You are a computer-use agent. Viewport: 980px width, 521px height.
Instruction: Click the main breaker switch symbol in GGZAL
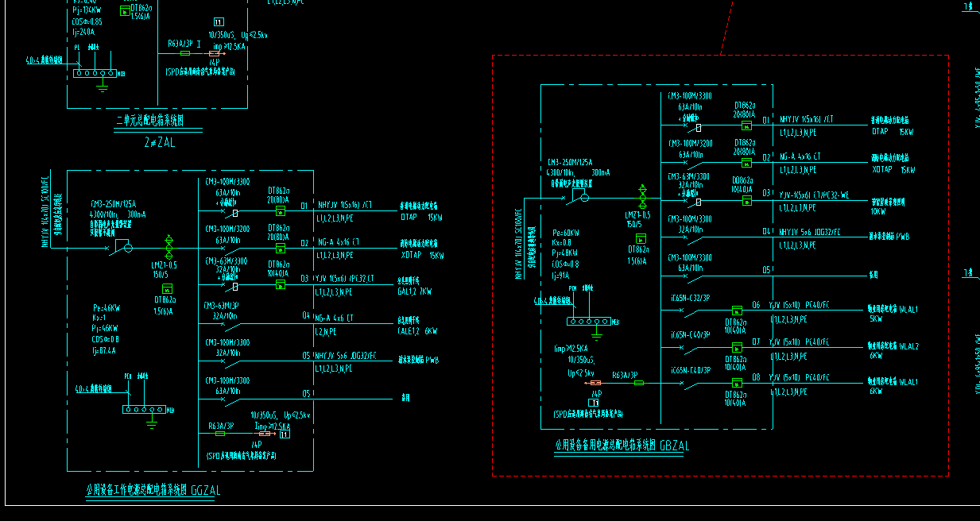119,248
